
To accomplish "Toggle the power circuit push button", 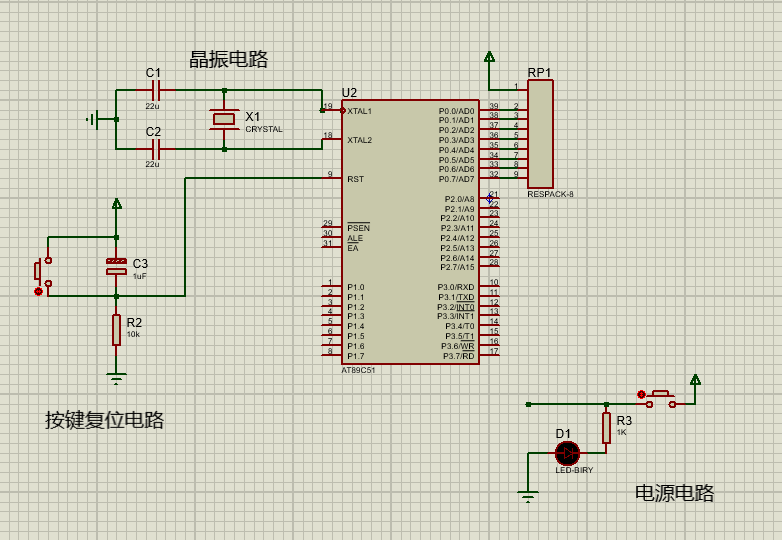I will pos(661,399).
